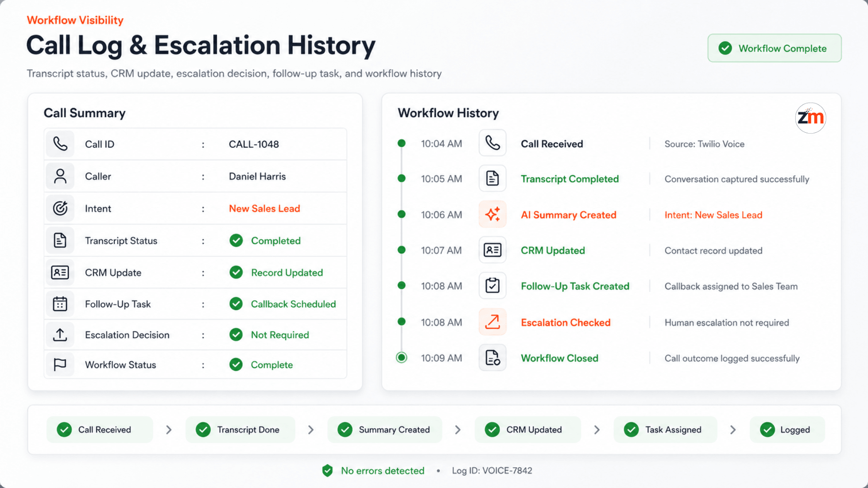Click the flag icon beside Workflow Status
Screen dimensions: 868x488
[x=60, y=365]
